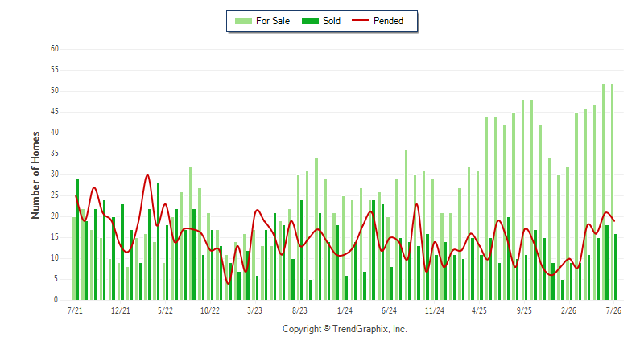Select the For Sale legend label
The width and height of the screenshot is (644, 349).
[273, 21]
